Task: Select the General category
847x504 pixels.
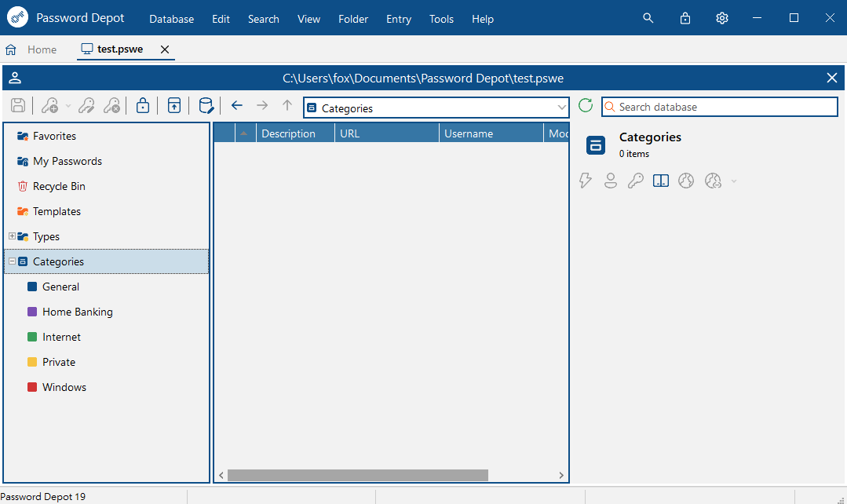Action: [x=60, y=287]
